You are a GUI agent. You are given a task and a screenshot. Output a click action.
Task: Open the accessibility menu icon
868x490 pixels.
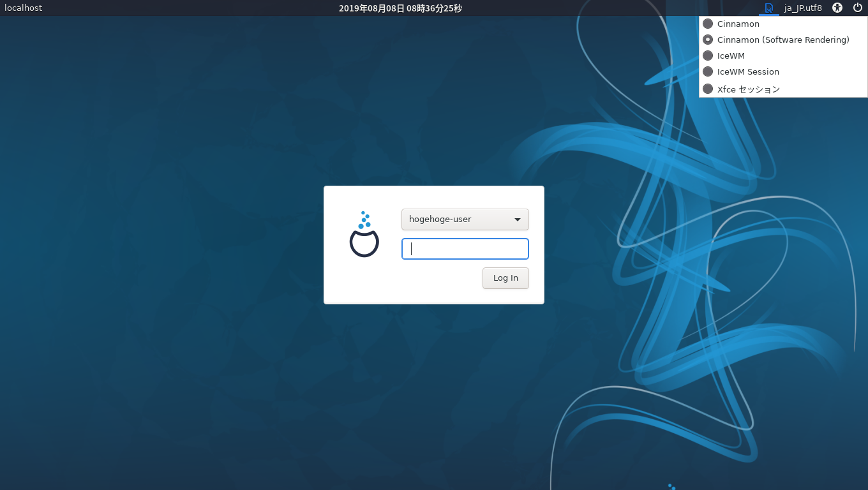pyautogui.click(x=837, y=8)
